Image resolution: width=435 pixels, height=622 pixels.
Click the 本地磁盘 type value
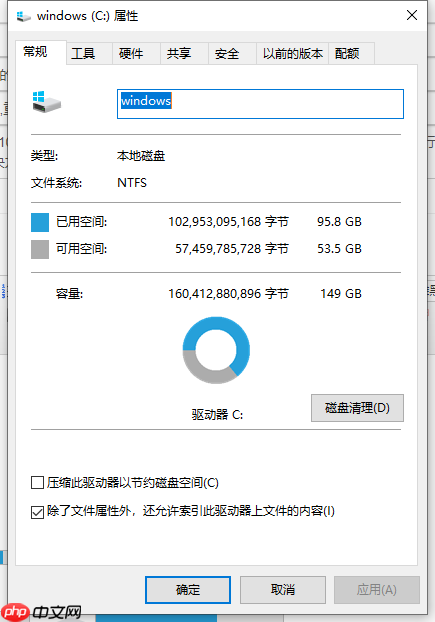click(x=141, y=156)
